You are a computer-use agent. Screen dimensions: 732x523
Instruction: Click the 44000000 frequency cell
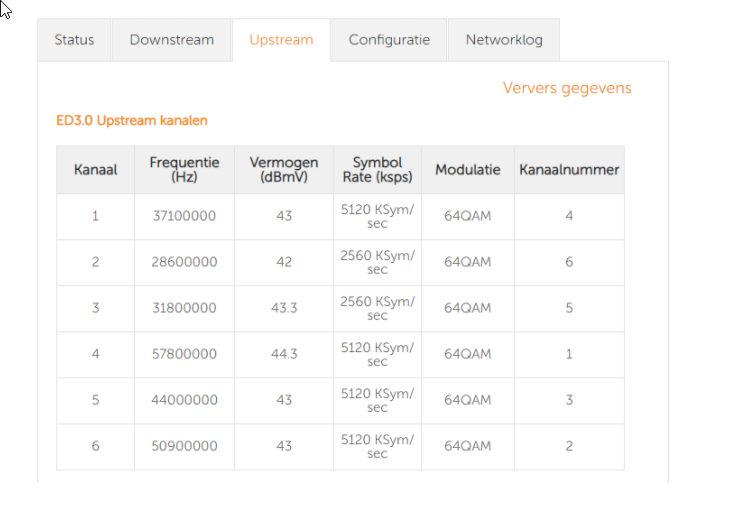pos(184,400)
